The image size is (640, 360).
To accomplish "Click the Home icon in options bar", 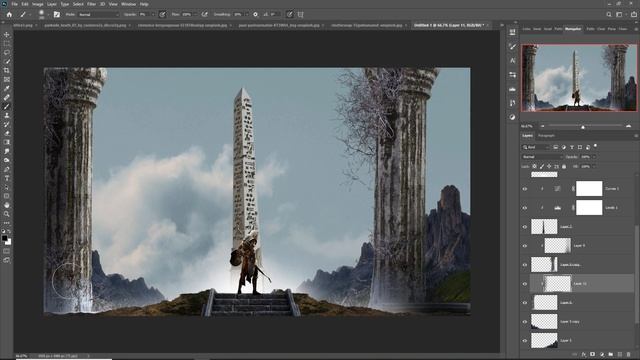I will 9,14.
